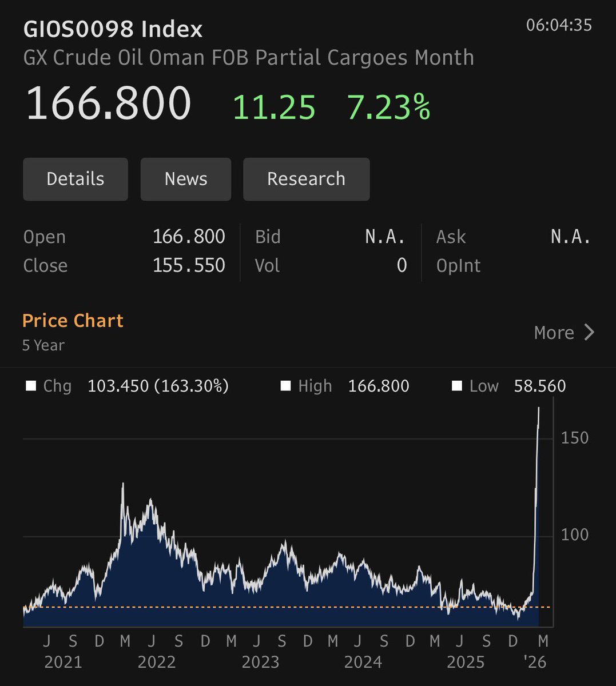Viewport: 616px width, 686px height.
Task: Toggle the Low legend square
Action: pyautogui.click(x=456, y=386)
